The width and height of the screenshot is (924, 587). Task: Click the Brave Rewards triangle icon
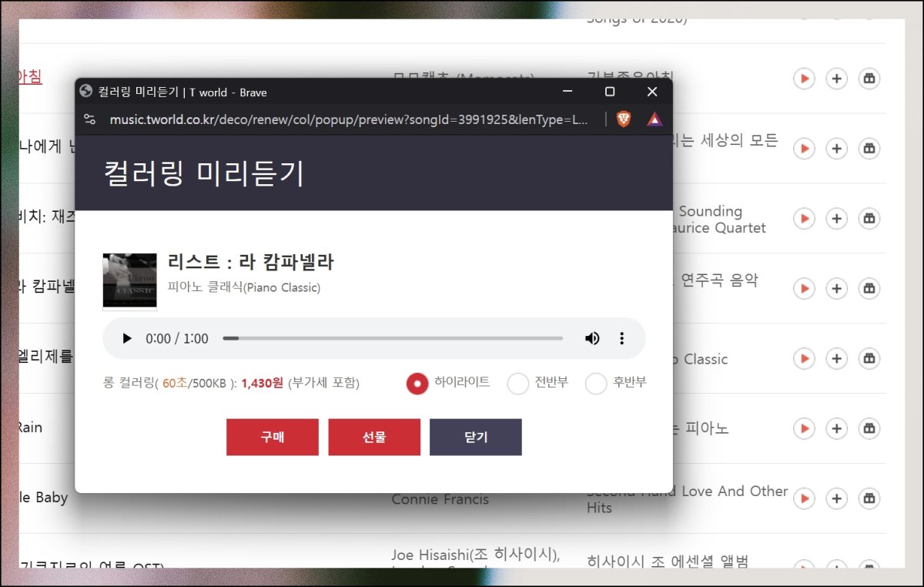point(654,119)
